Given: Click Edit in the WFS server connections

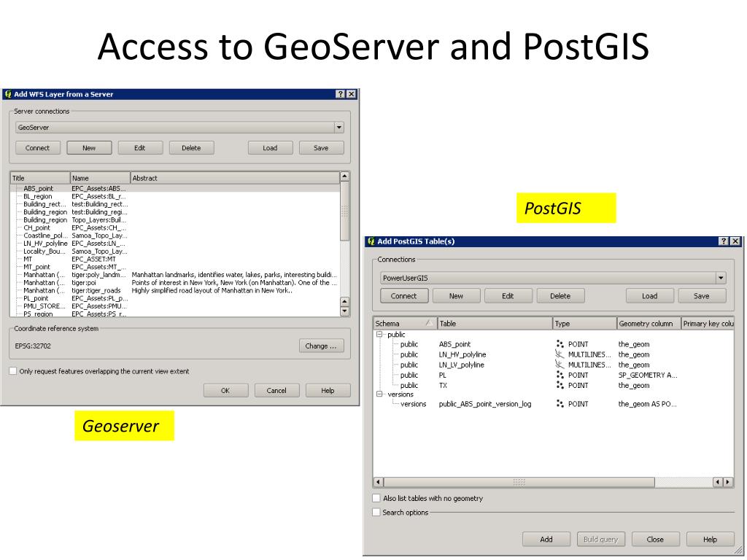Looking at the screenshot, I should point(140,148).
